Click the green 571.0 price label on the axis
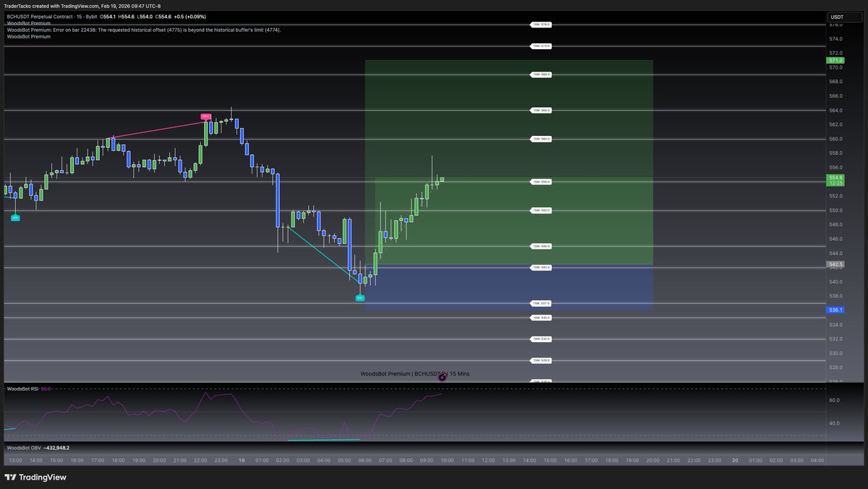 834,61
